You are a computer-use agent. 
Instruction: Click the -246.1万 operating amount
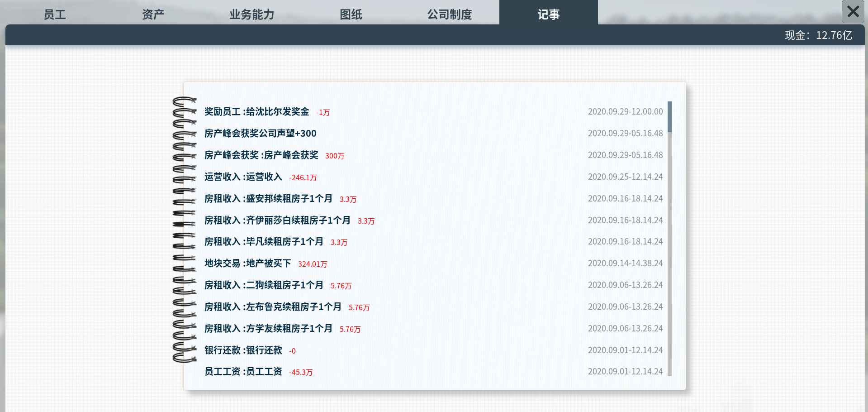(x=303, y=177)
